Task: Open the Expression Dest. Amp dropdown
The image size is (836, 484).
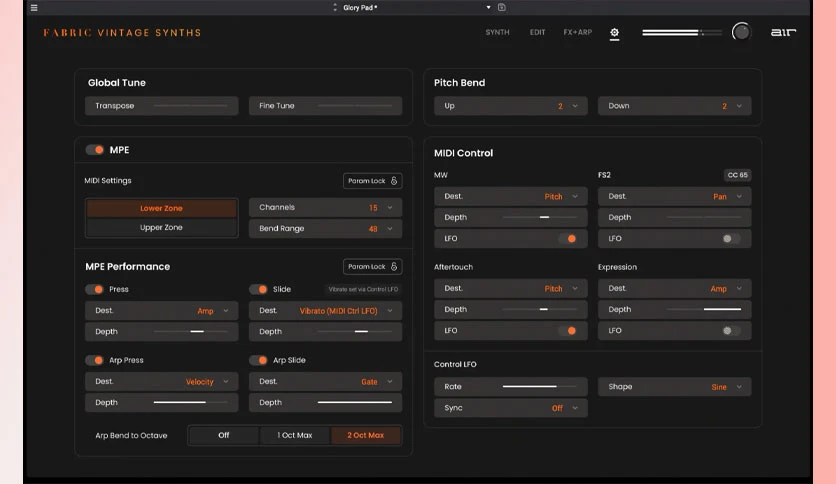Action: tap(674, 288)
